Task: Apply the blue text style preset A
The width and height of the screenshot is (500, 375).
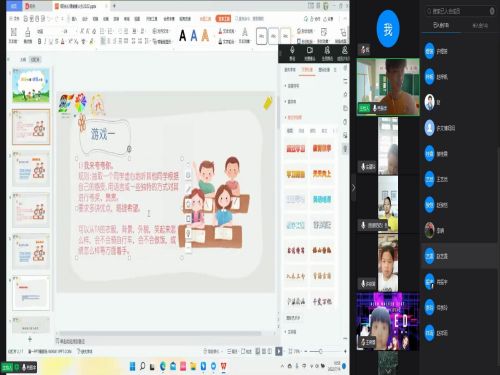Action: coord(194,35)
